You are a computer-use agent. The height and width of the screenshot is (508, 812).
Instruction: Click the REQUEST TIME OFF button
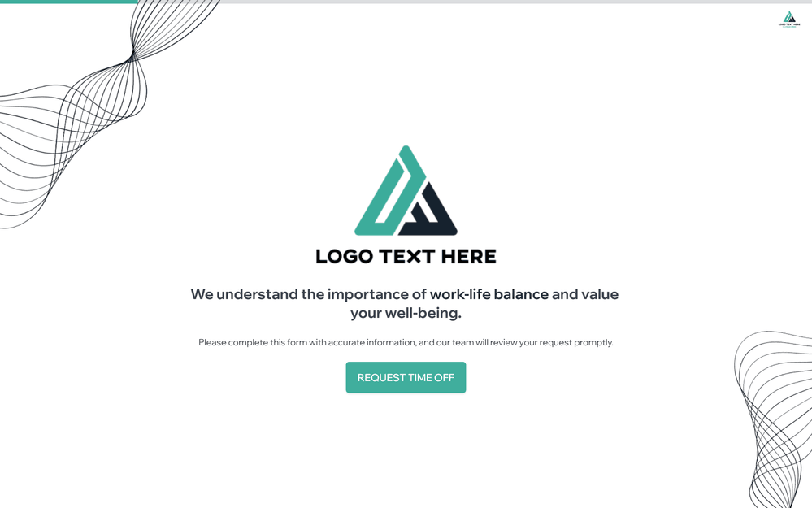coord(406,377)
